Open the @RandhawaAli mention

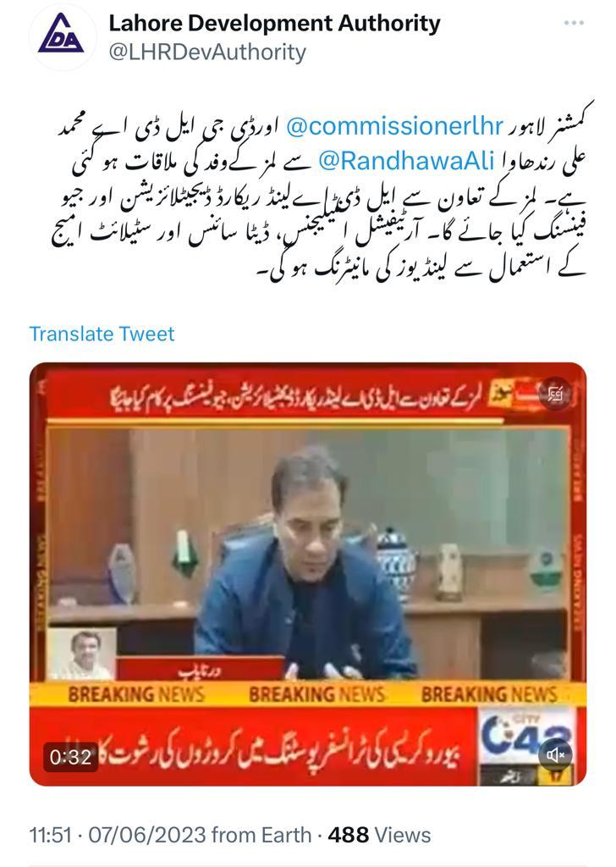point(407,161)
